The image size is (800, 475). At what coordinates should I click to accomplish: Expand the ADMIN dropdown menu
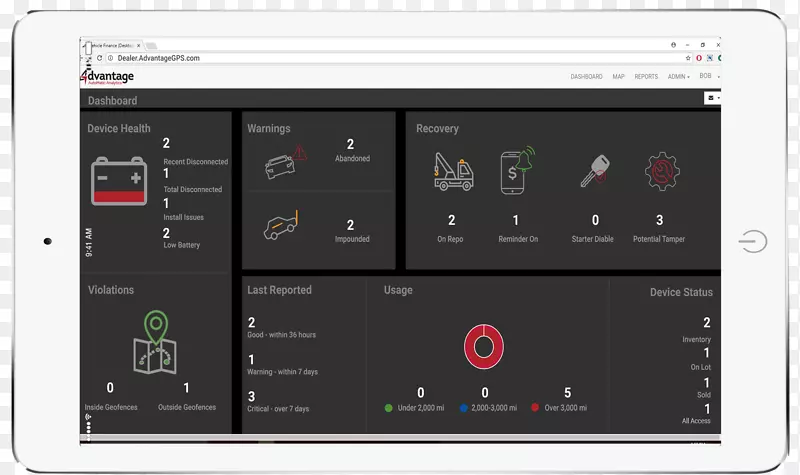pyautogui.click(x=678, y=77)
